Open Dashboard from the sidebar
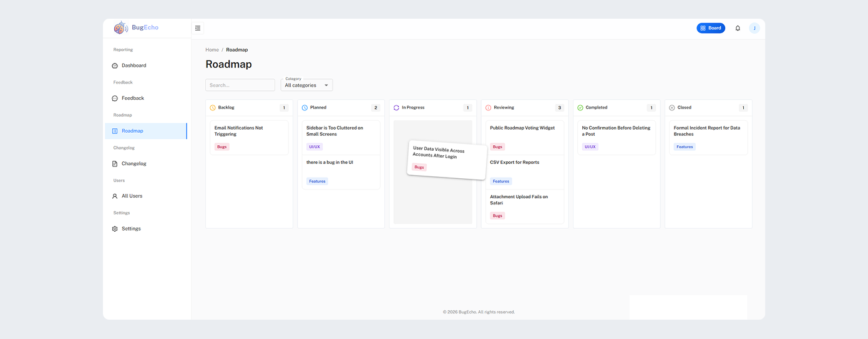 [x=134, y=65]
